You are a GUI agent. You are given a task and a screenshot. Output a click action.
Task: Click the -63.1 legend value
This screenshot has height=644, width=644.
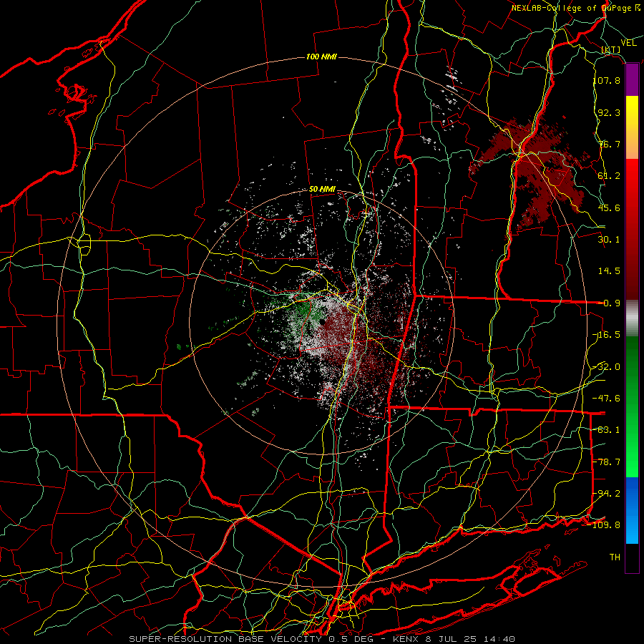click(x=607, y=430)
